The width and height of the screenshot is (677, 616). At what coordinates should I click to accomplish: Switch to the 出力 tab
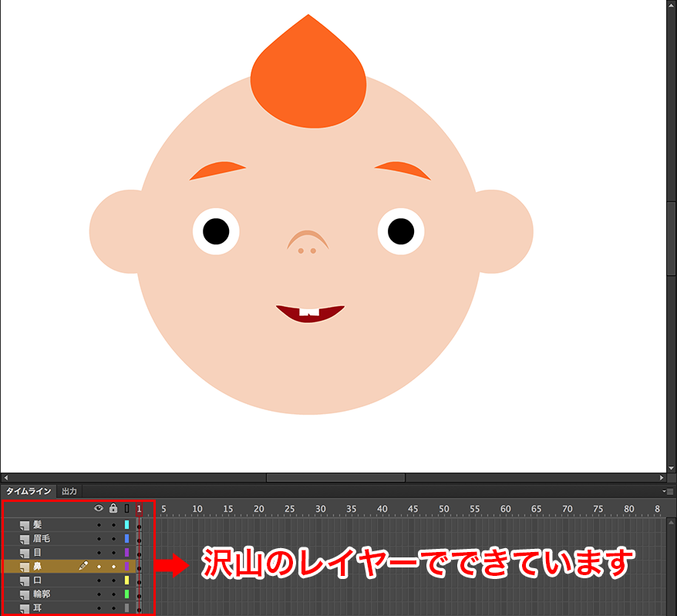69,491
